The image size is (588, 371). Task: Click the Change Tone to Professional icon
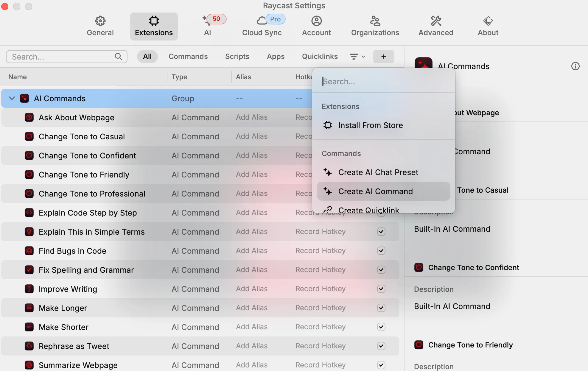[x=29, y=194]
